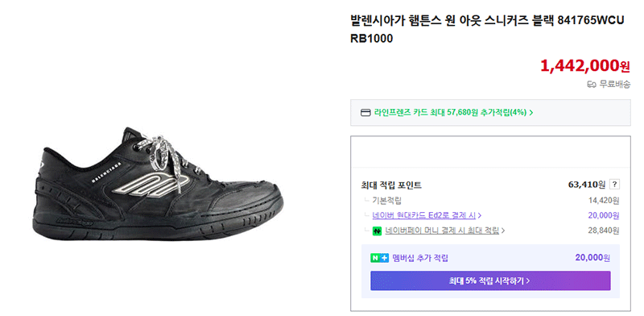Expand chevron after 네이버 현대카드 link
Screen dimensions: 644x316
[x=480, y=214]
